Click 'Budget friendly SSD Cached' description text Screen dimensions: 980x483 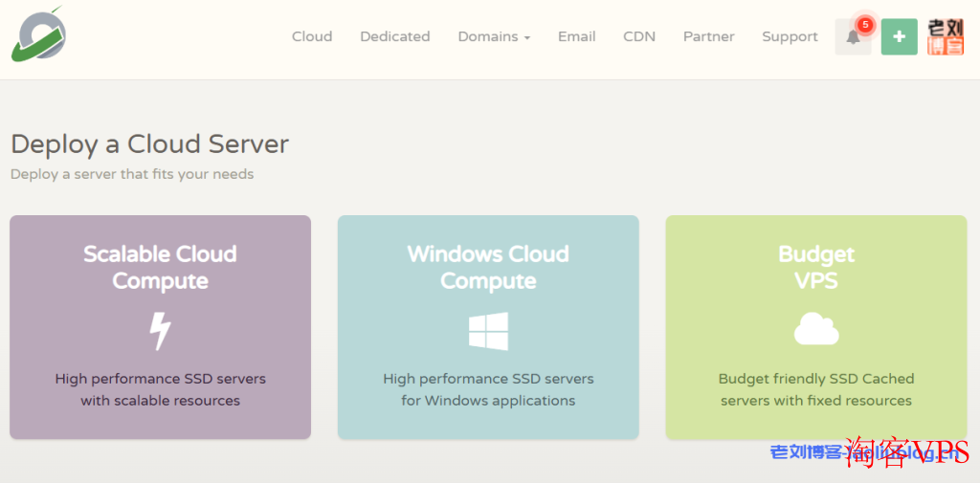(x=816, y=379)
